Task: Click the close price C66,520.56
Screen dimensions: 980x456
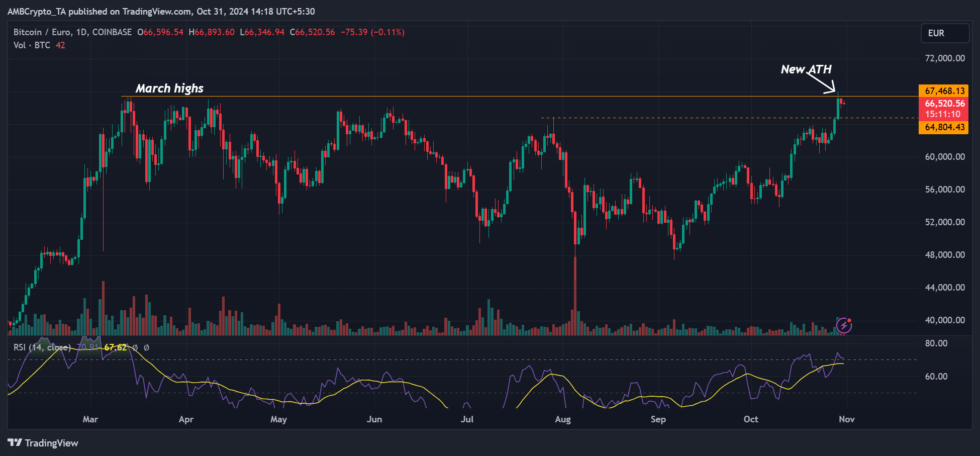Action: click(313, 32)
